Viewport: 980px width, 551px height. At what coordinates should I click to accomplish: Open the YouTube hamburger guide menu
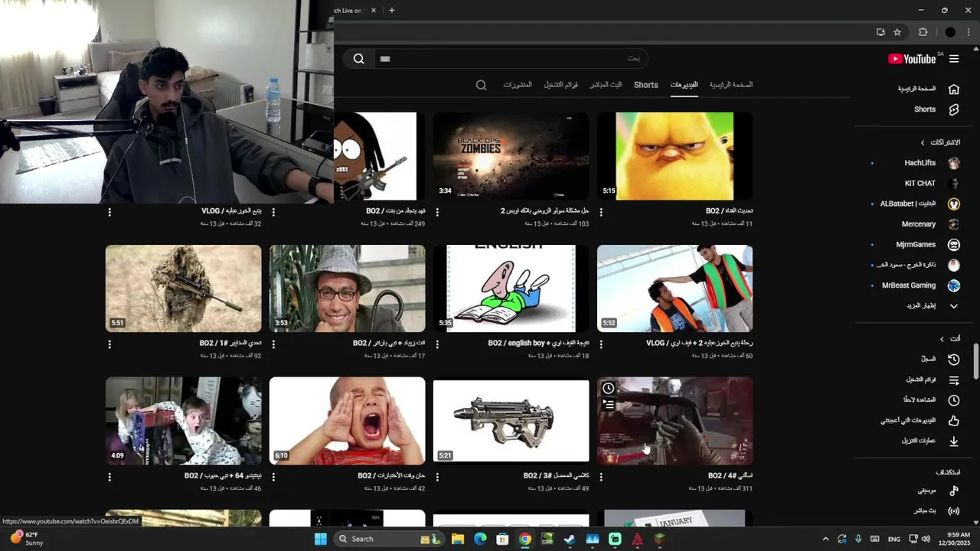954,59
